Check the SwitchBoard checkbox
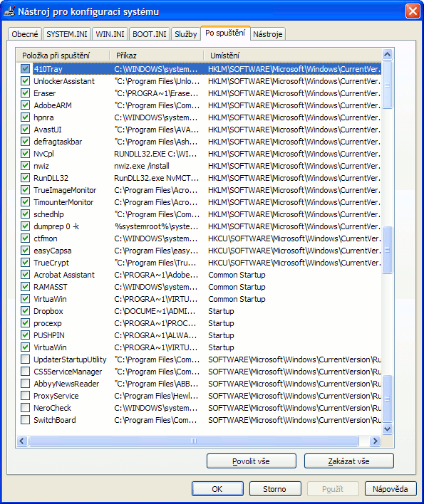This screenshot has width=424, height=504. [25, 420]
